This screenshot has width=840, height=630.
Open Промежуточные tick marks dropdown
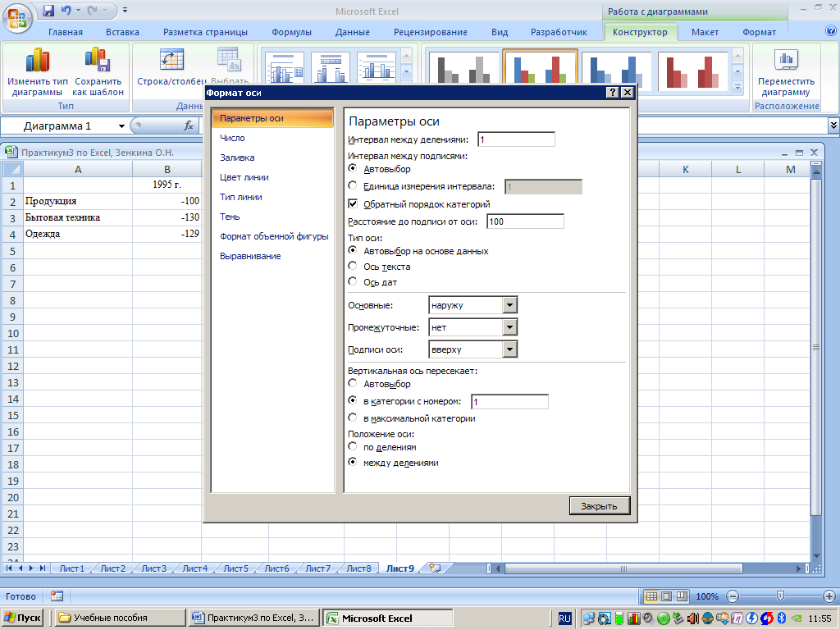click(x=509, y=327)
